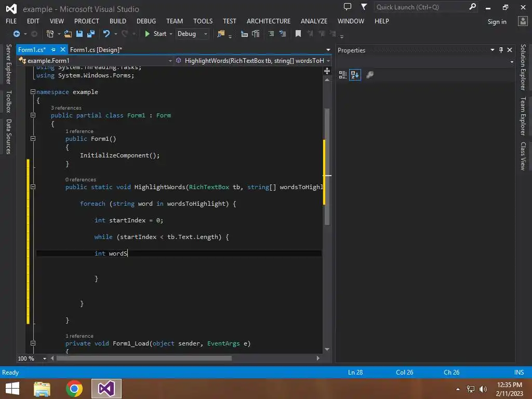Toggle bookmark on the current line
This screenshot has height=399, width=532.
pyautogui.click(x=298, y=34)
